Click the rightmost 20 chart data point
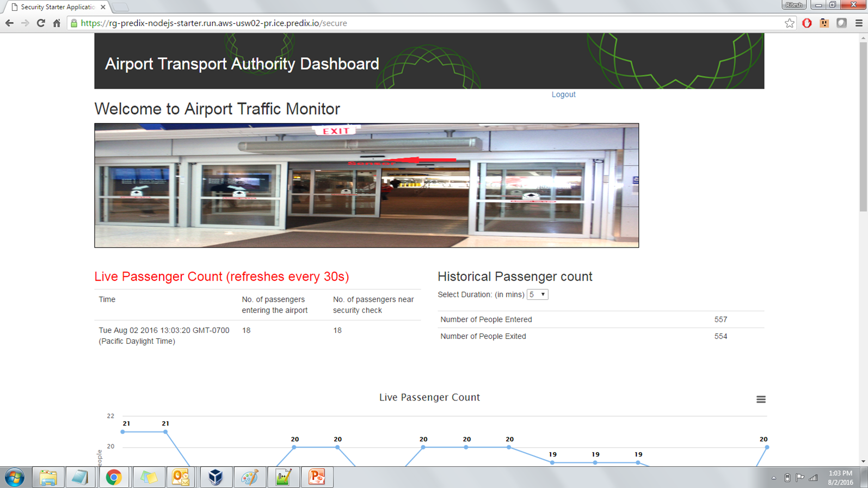868x488 pixels. [x=767, y=447]
